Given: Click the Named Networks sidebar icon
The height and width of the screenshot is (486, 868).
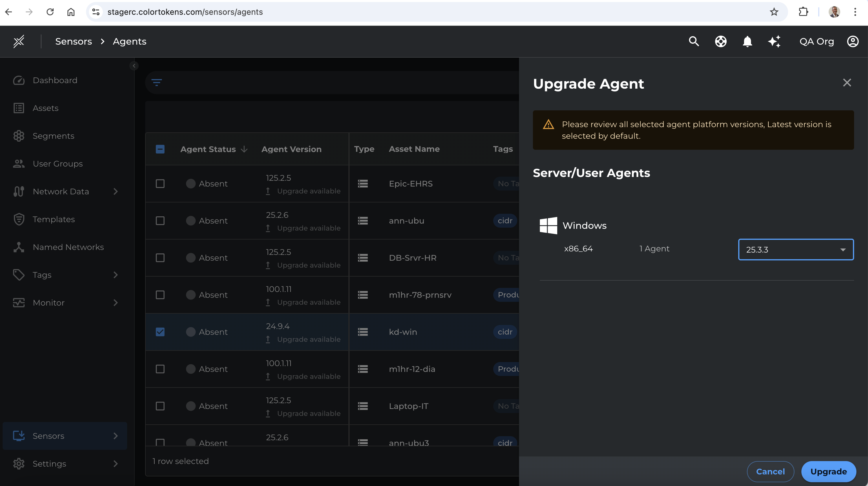Looking at the screenshot, I should (19, 247).
